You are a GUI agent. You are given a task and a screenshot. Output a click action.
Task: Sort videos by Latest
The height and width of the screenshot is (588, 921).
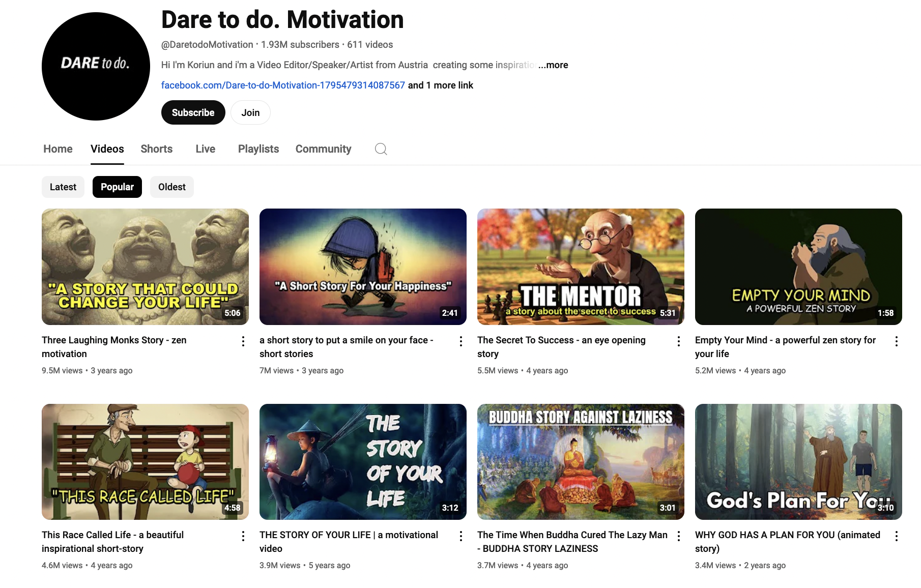click(63, 187)
